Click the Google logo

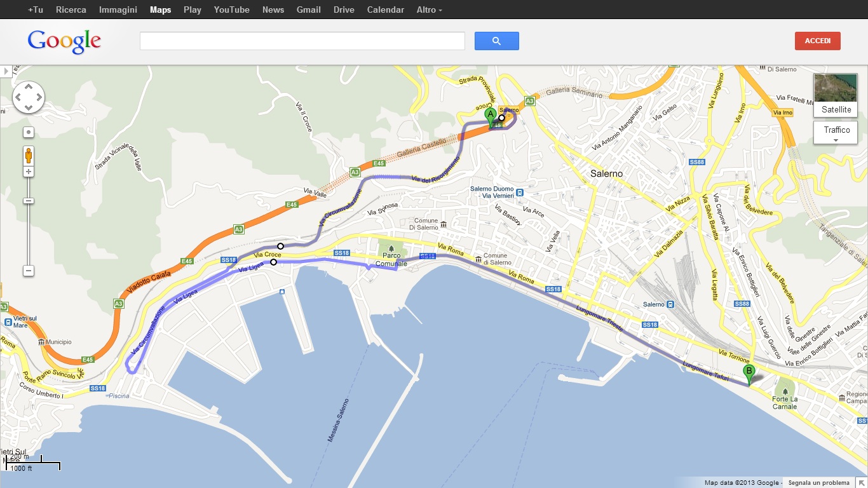tap(64, 41)
